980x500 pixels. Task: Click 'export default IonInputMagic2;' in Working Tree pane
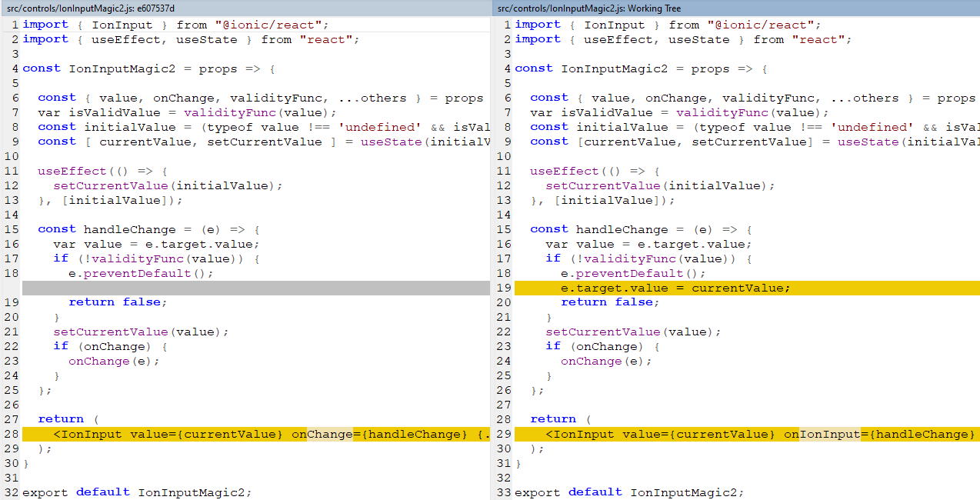(629, 492)
